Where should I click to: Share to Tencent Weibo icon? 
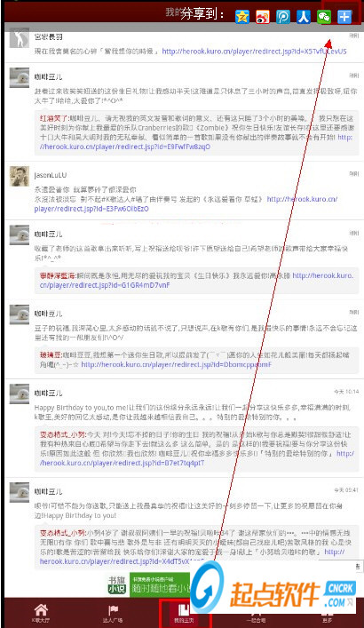click(x=283, y=16)
